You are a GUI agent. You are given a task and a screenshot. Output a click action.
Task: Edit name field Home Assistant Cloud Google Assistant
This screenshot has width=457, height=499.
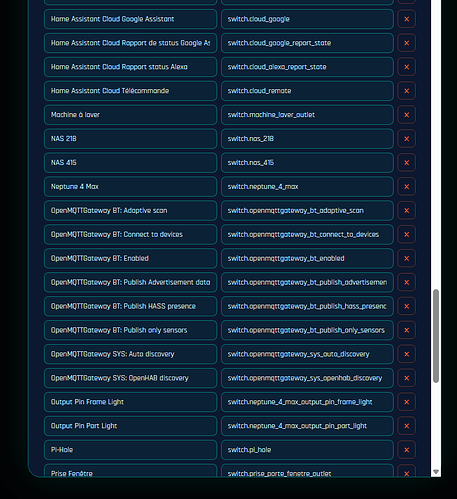coord(130,19)
